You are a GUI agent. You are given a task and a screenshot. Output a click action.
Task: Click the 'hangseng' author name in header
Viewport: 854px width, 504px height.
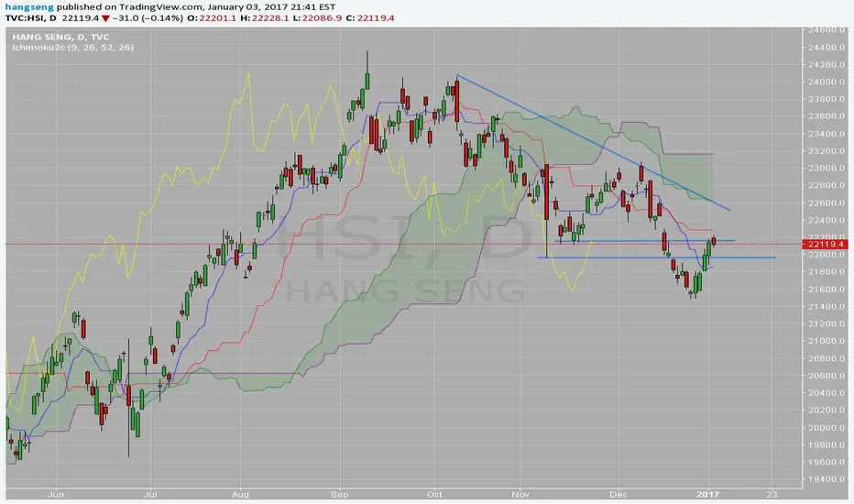pyautogui.click(x=29, y=7)
